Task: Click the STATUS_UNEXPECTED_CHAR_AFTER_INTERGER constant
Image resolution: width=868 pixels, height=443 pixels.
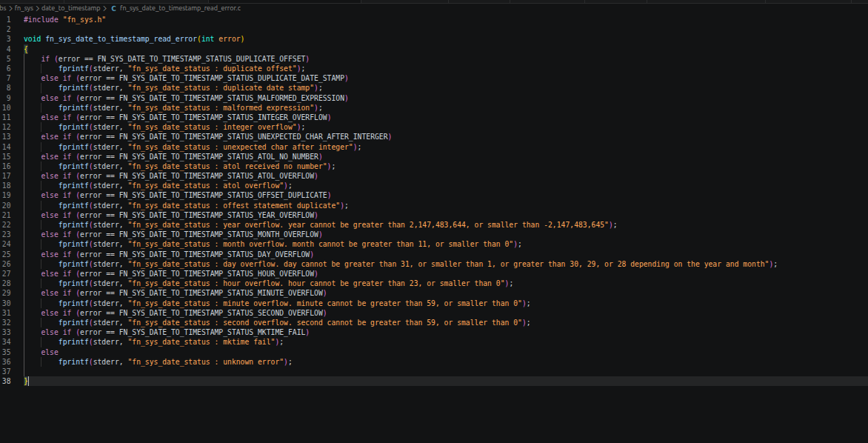Action: click(253, 137)
